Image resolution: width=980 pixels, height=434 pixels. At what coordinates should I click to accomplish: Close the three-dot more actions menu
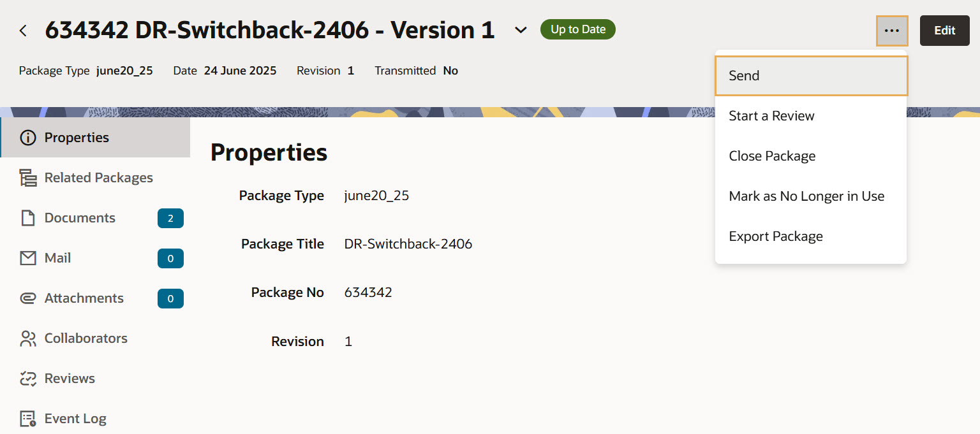click(892, 31)
